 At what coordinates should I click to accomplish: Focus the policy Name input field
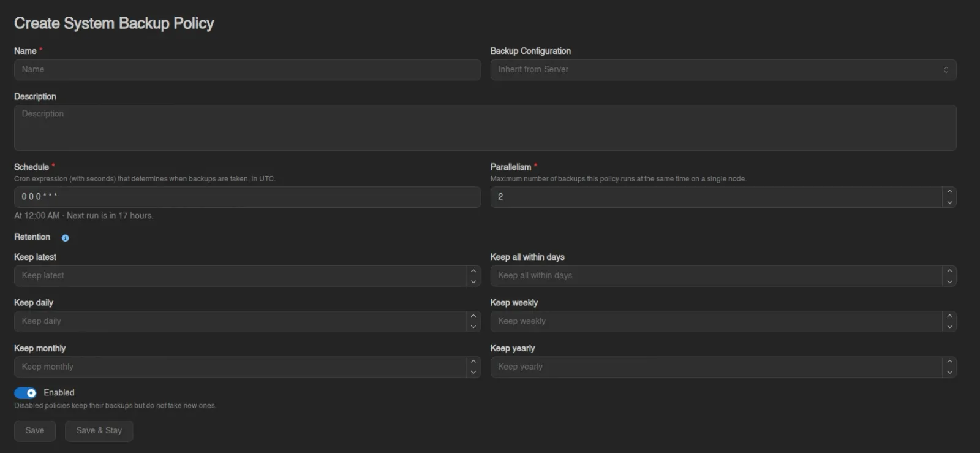(247, 70)
